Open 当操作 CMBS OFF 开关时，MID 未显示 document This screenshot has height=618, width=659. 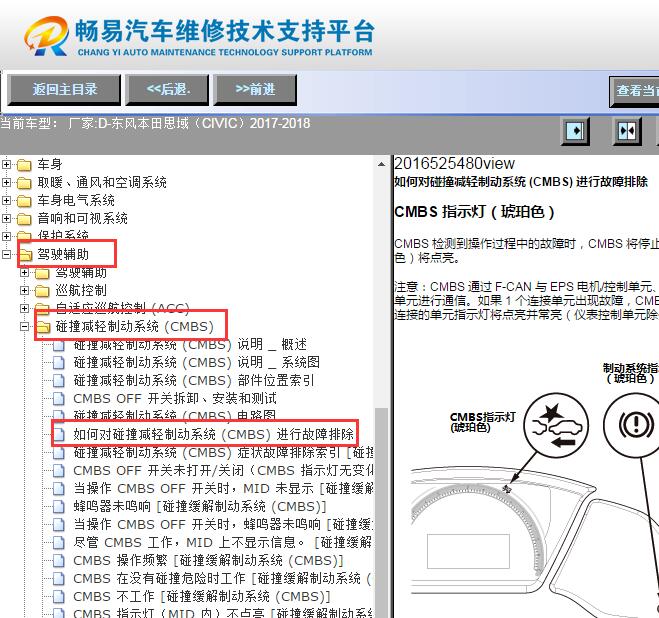pos(223,489)
